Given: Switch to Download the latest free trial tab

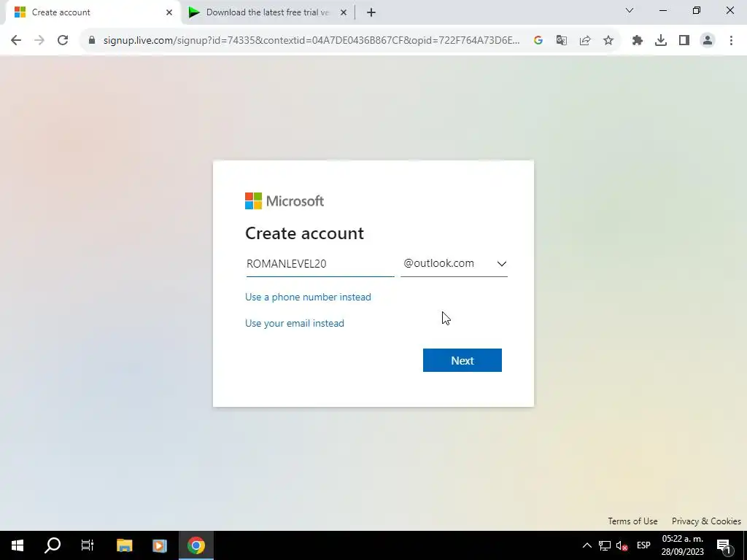Looking at the screenshot, I should [267, 12].
